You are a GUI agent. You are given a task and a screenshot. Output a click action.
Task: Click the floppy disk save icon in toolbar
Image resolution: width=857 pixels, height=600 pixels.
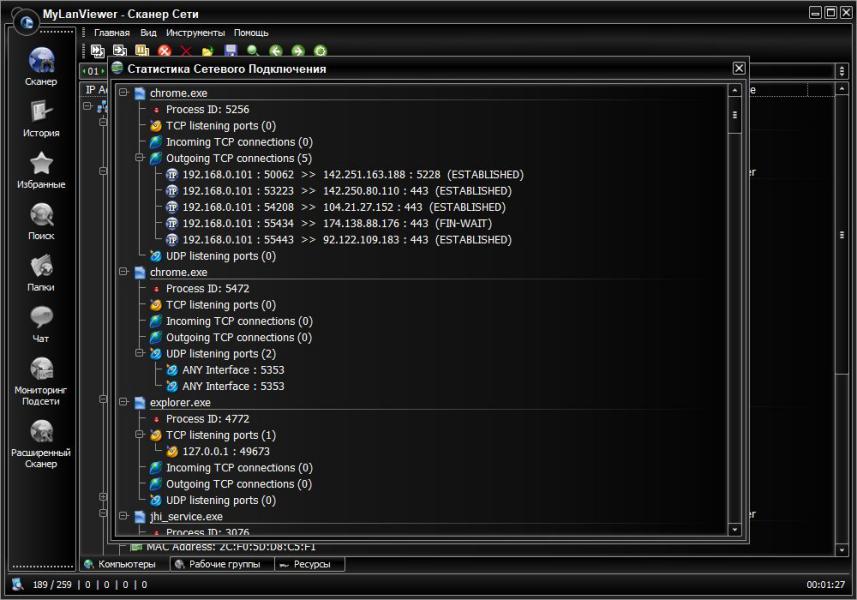[x=231, y=51]
